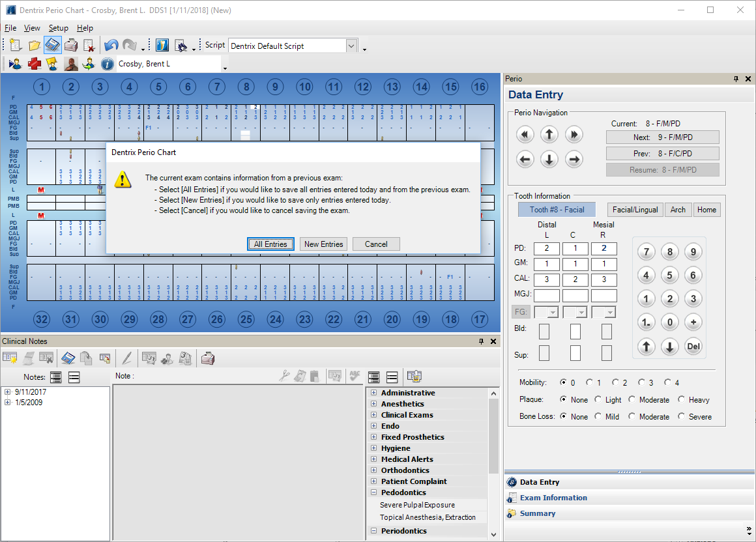This screenshot has width=756, height=542.
Task: Check the Sup box under Mesial
Action: pyautogui.click(x=607, y=353)
